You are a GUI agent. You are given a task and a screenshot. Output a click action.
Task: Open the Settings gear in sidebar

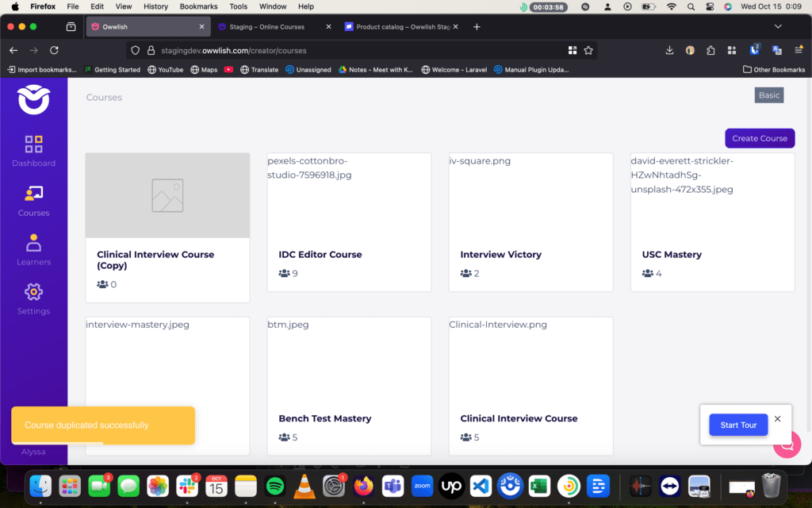coord(33,292)
